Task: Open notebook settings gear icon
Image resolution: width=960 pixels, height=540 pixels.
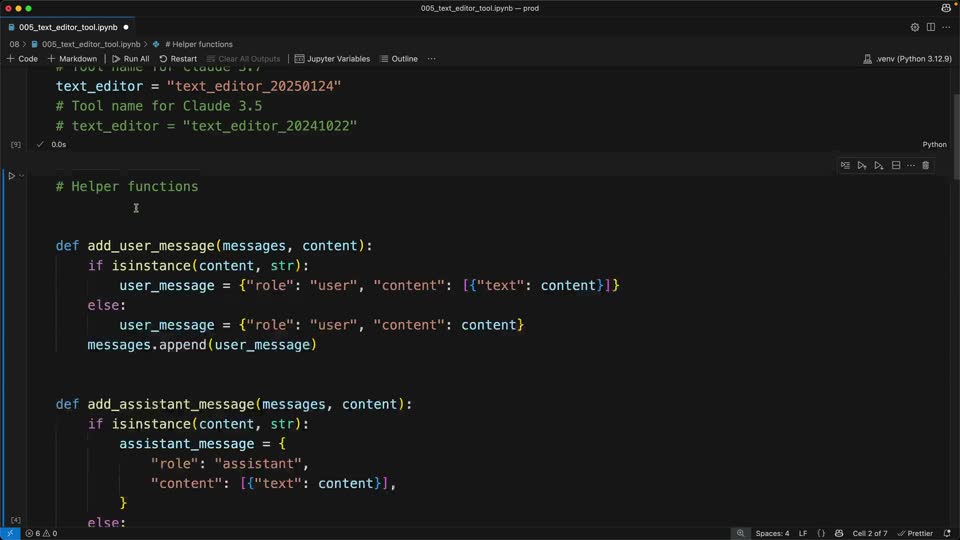Action: [915, 27]
